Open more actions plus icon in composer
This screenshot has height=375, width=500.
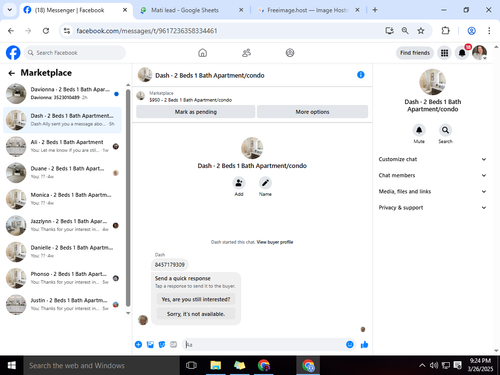tap(138, 344)
